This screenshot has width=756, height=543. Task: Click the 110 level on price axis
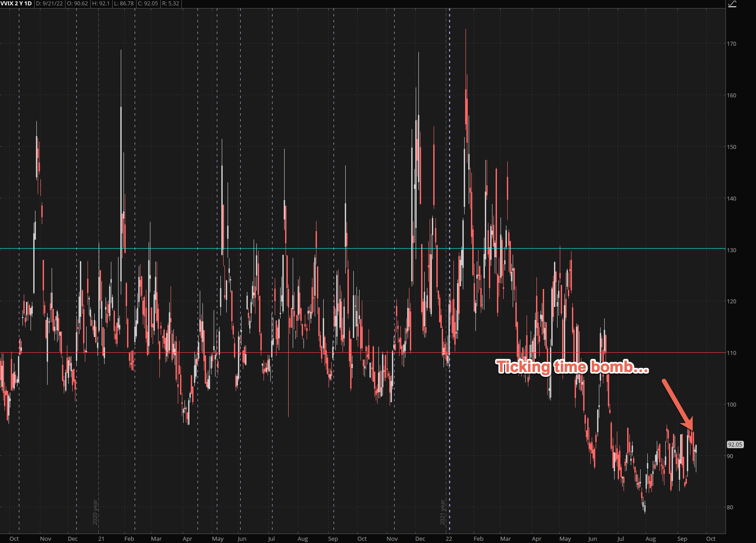click(731, 353)
